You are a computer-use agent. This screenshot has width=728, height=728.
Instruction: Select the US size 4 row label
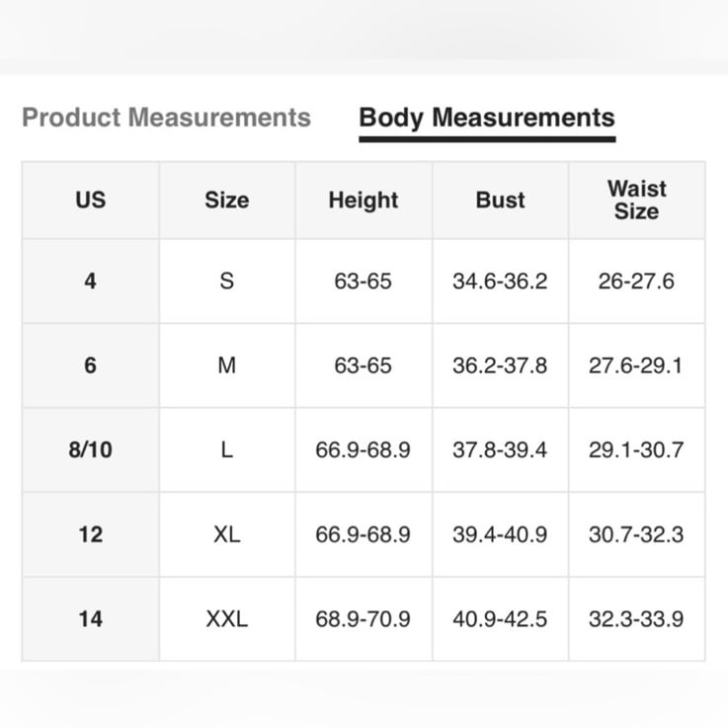[x=91, y=281]
